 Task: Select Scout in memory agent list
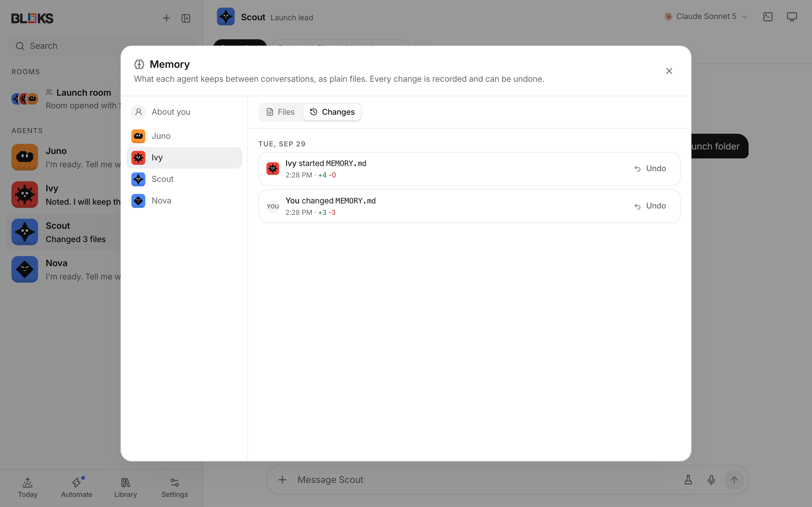[x=184, y=179]
